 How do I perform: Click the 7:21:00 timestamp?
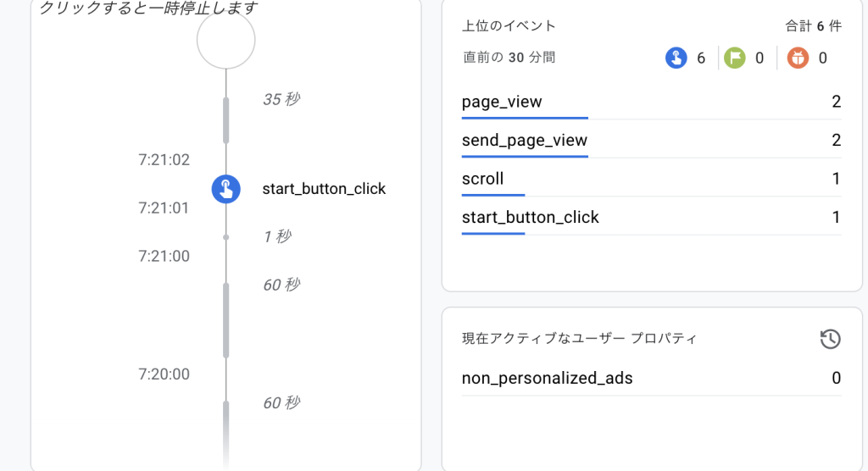[164, 256]
